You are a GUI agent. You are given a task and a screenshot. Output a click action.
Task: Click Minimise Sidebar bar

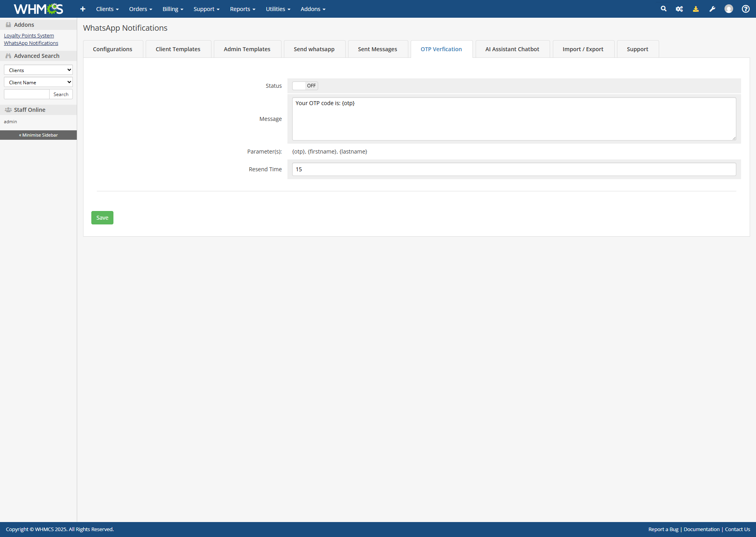click(x=38, y=135)
